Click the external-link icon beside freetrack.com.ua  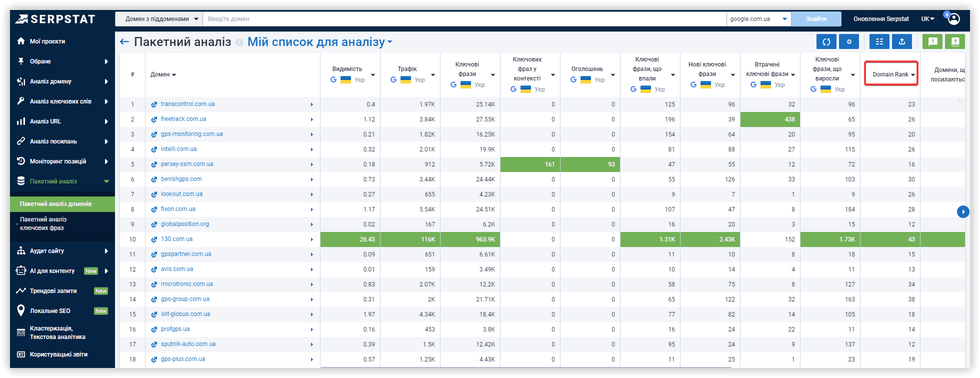pyautogui.click(x=154, y=119)
